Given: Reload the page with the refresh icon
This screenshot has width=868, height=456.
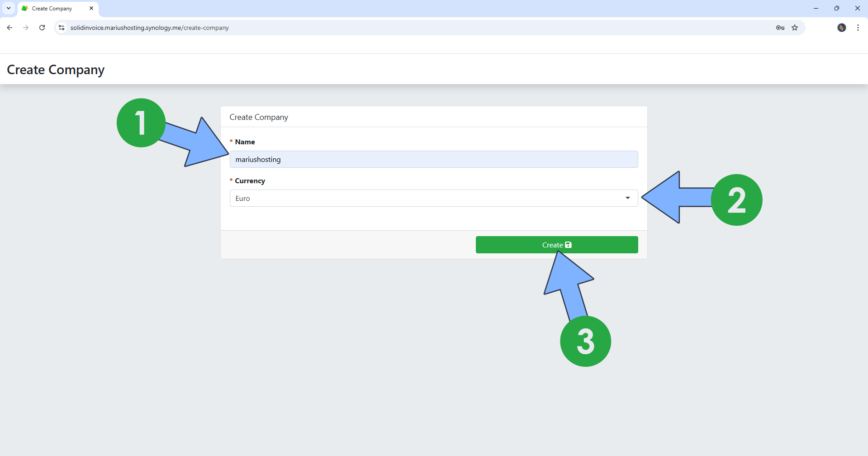Looking at the screenshot, I should [42, 28].
